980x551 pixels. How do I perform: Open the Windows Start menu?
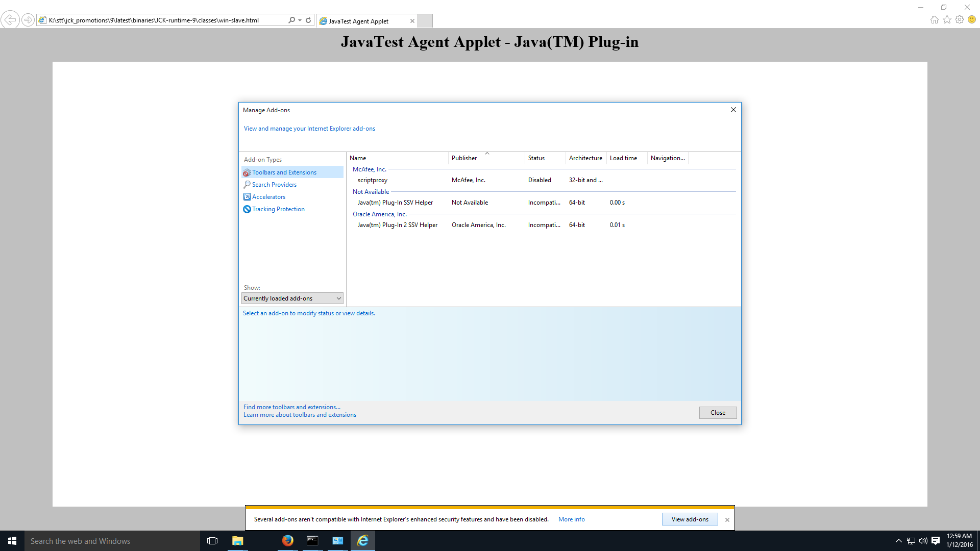coord(12,541)
